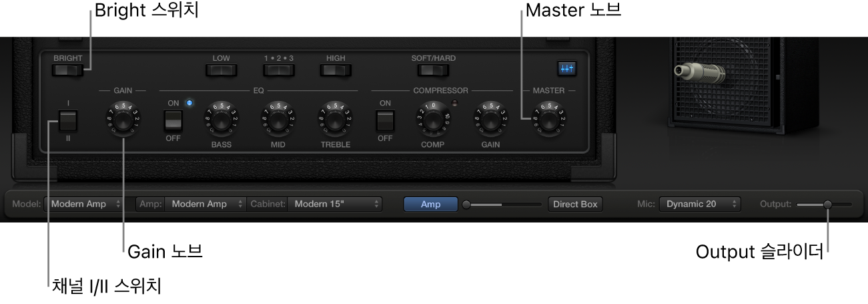Open the graphic EQ icon button
868x304 pixels.
click(568, 68)
